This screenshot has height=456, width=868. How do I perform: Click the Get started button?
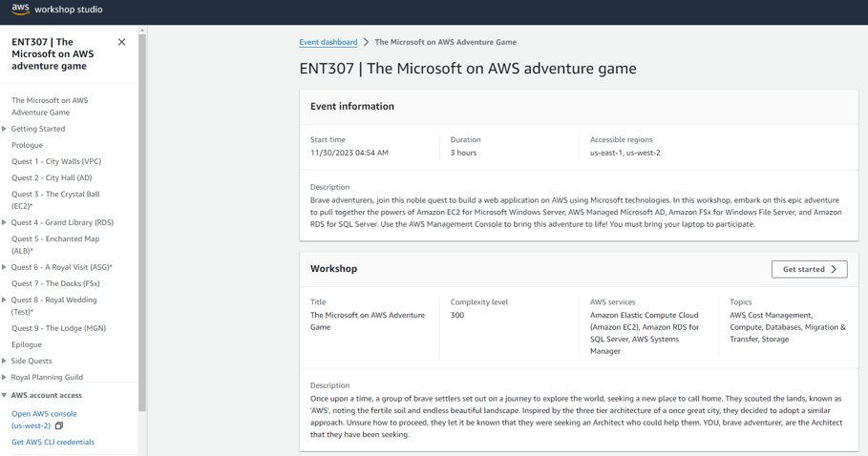(x=810, y=269)
